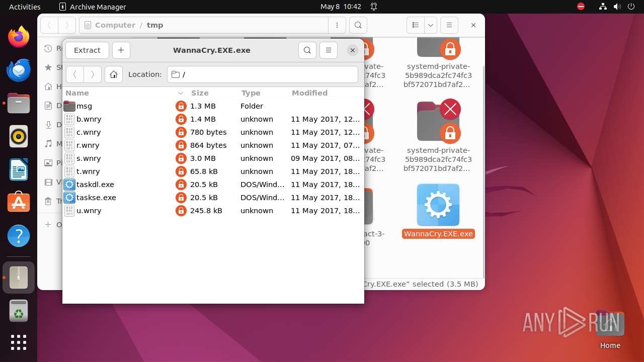This screenshot has height=362, width=644.
Task: Open Activities overview
Action: [25, 7]
